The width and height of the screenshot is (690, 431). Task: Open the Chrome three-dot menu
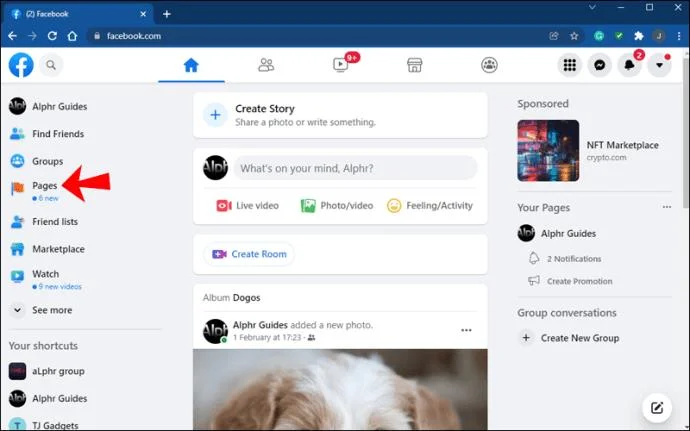click(679, 36)
